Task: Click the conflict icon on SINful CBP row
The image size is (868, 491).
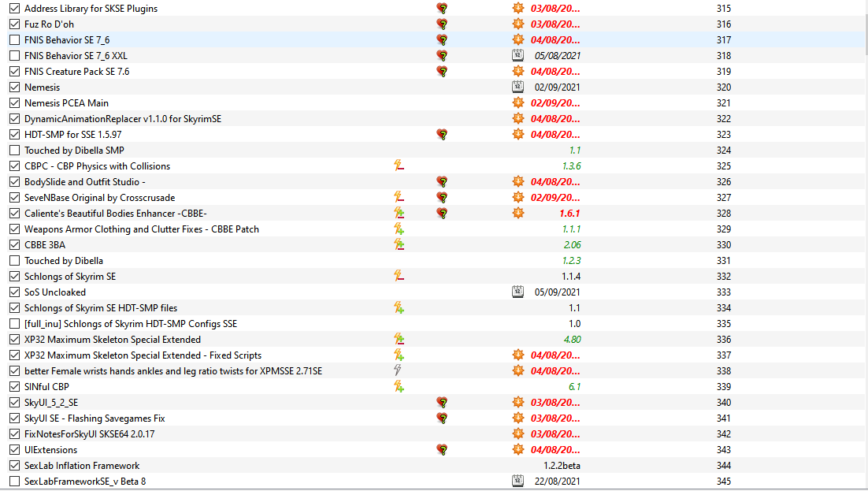Action: click(399, 386)
